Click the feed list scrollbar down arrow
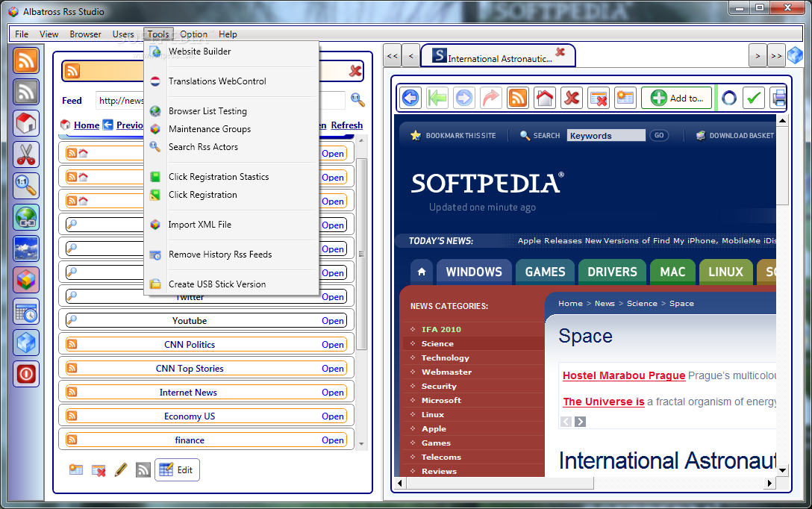This screenshot has height=509, width=812. tap(361, 444)
